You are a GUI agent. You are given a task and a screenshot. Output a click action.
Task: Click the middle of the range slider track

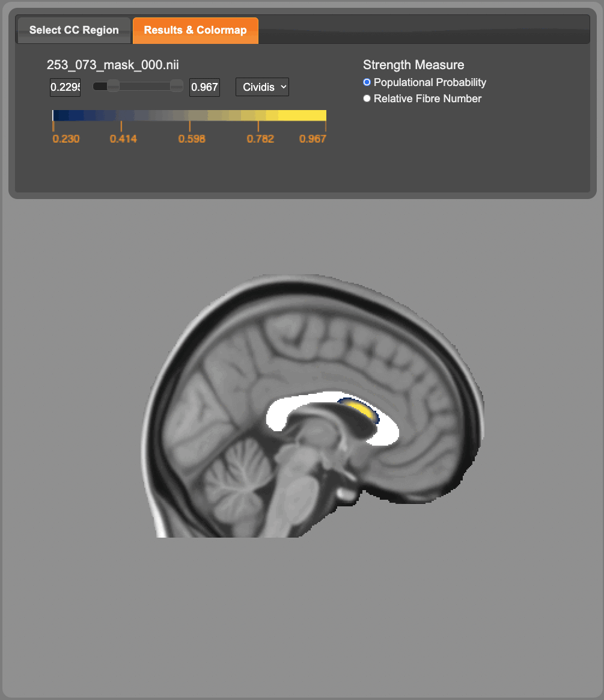(x=144, y=87)
